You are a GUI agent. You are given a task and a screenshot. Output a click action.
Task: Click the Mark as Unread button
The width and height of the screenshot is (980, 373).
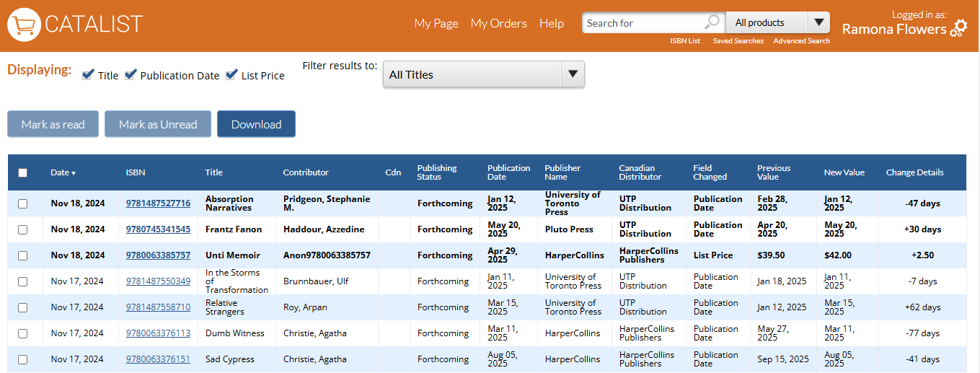[x=158, y=124]
